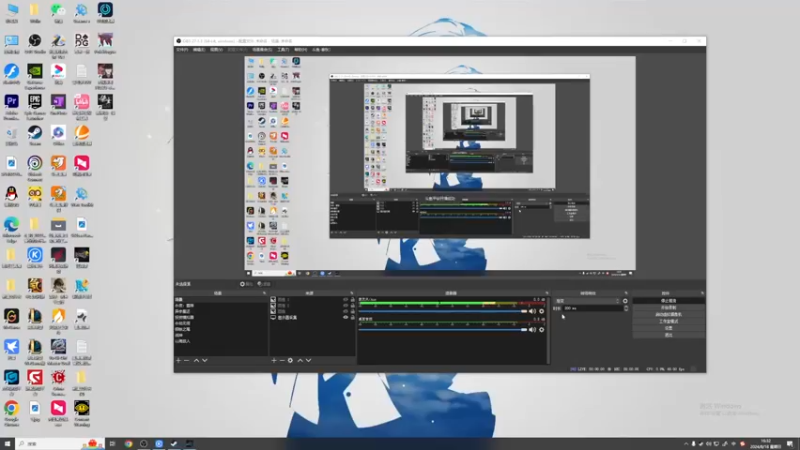Mute the second mixer channel with the speaker icon
This screenshot has height=450, width=800.
pos(533,330)
